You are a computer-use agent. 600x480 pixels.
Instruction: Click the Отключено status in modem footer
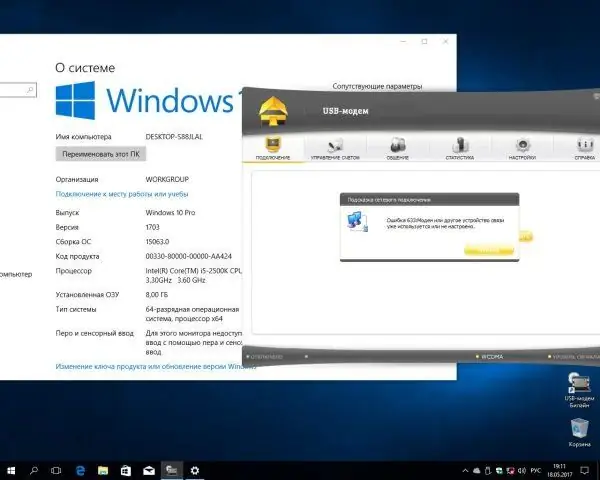pos(264,357)
